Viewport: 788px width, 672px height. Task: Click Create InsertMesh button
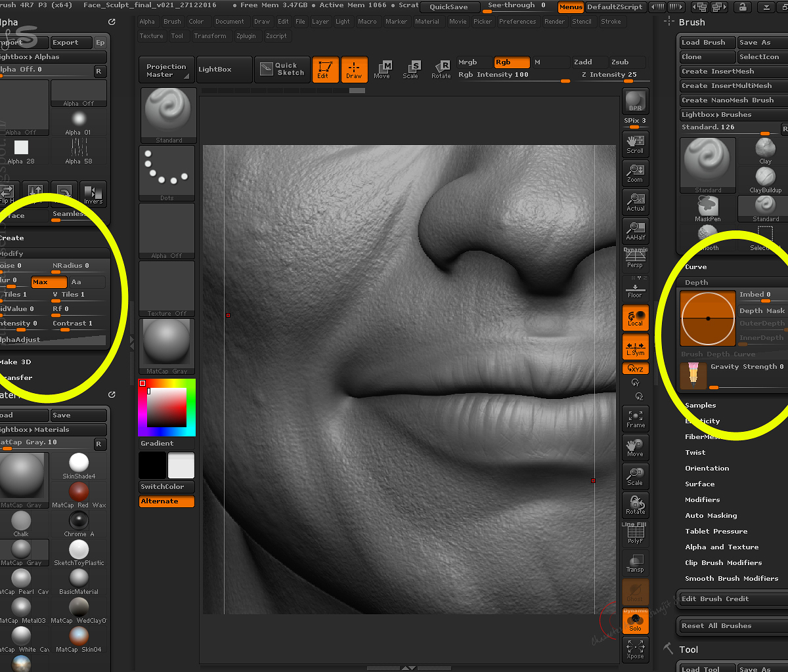pos(733,72)
